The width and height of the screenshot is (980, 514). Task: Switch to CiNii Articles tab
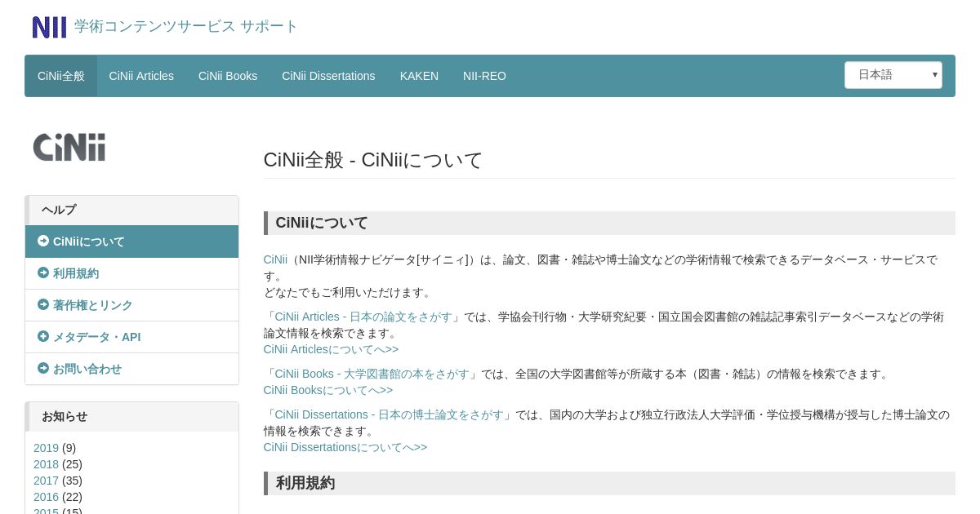(x=141, y=76)
